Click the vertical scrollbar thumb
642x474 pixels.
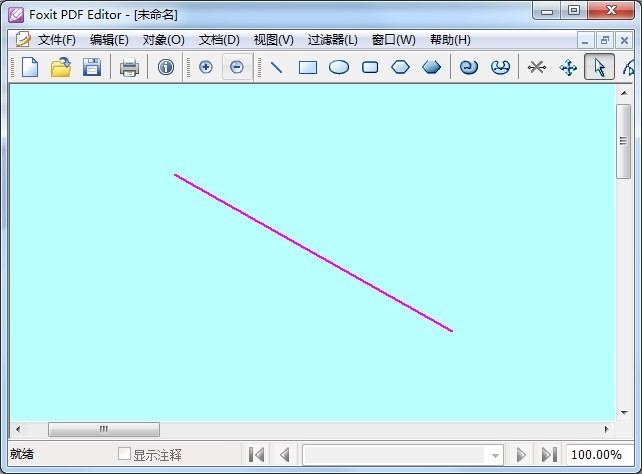point(624,141)
